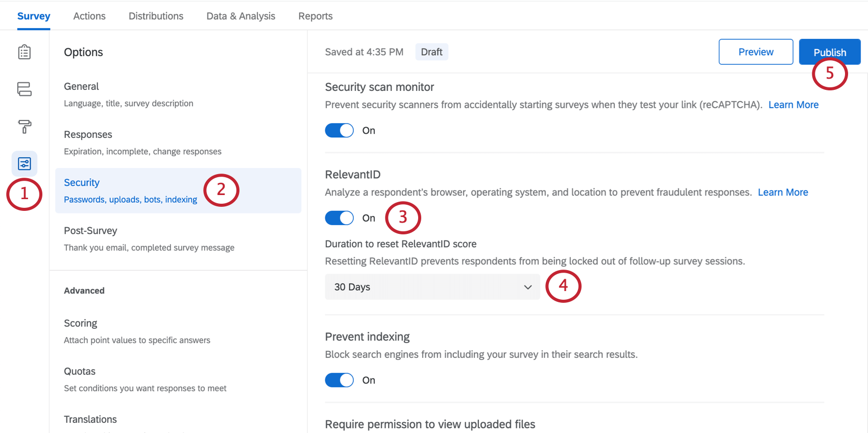Toggle off Prevent indexing
This screenshot has height=433, width=868.
[339, 380]
